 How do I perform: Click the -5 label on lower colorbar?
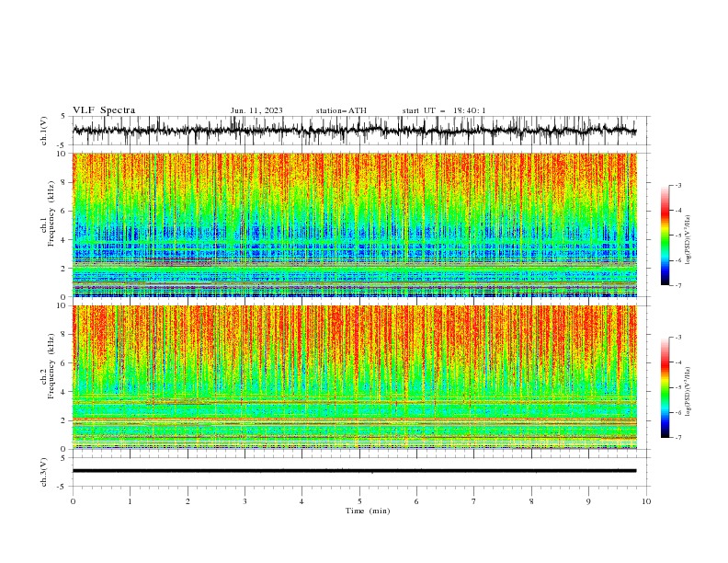point(678,387)
